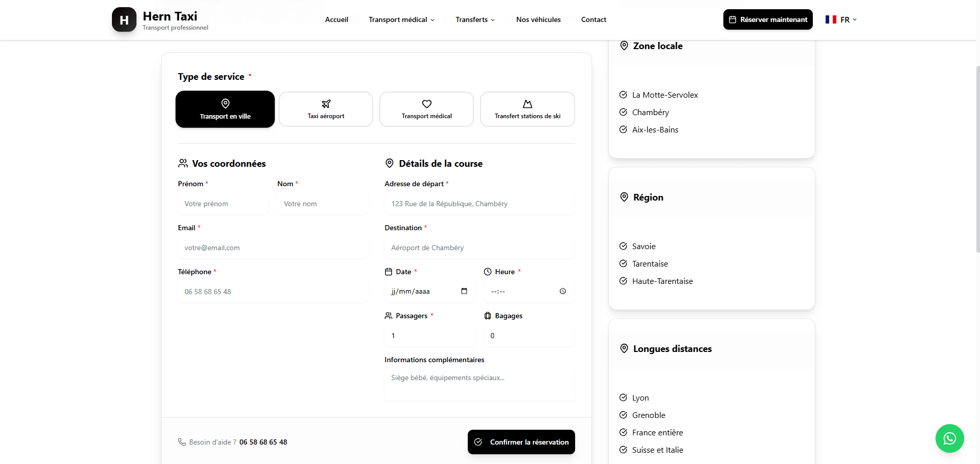Open the date picker calendar icon
980x464 pixels.
(464, 291)
